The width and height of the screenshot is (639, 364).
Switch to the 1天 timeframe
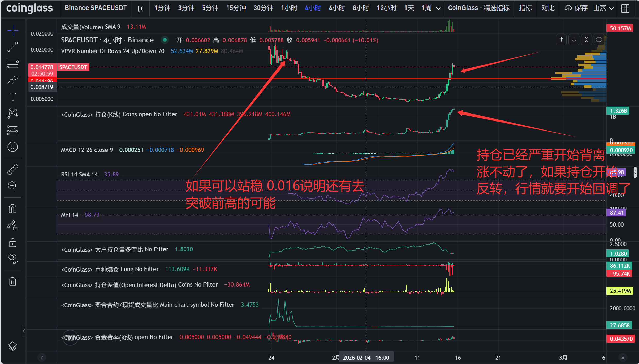pos(409,8)
